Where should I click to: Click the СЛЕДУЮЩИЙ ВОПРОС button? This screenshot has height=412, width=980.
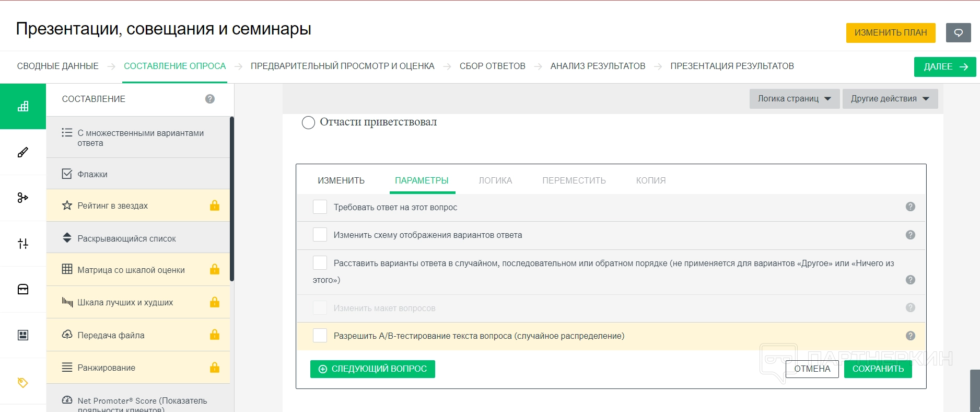point(372,369)
